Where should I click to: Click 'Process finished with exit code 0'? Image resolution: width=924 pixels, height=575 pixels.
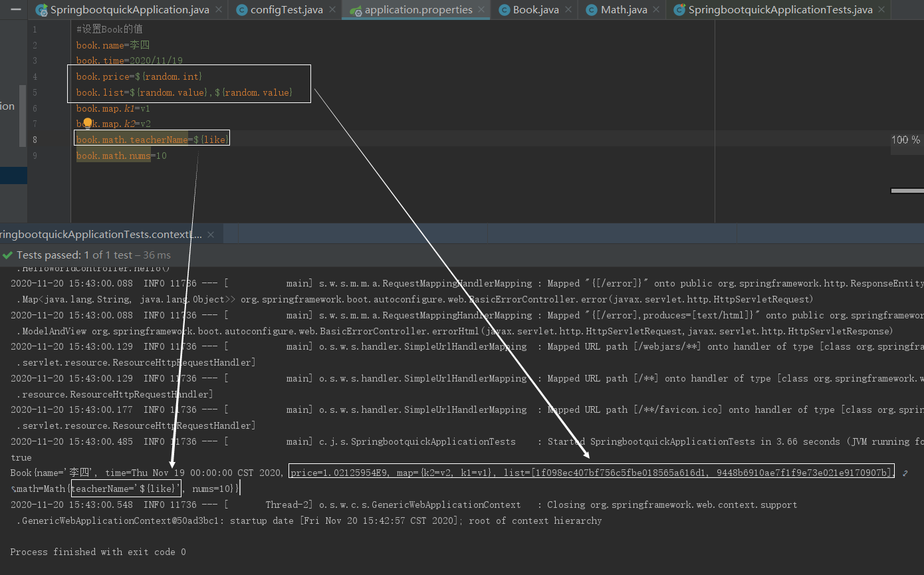coord(98,552)
